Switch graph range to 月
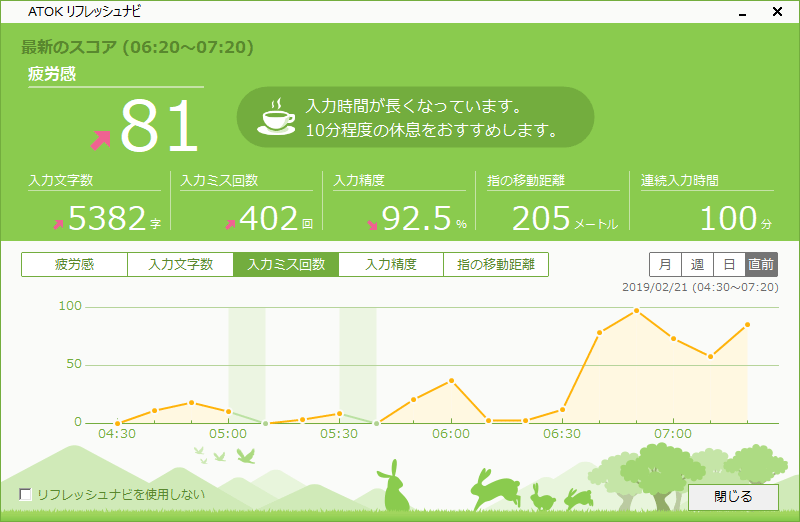Screen dimensions: 800x522 [x=665, y=264]
